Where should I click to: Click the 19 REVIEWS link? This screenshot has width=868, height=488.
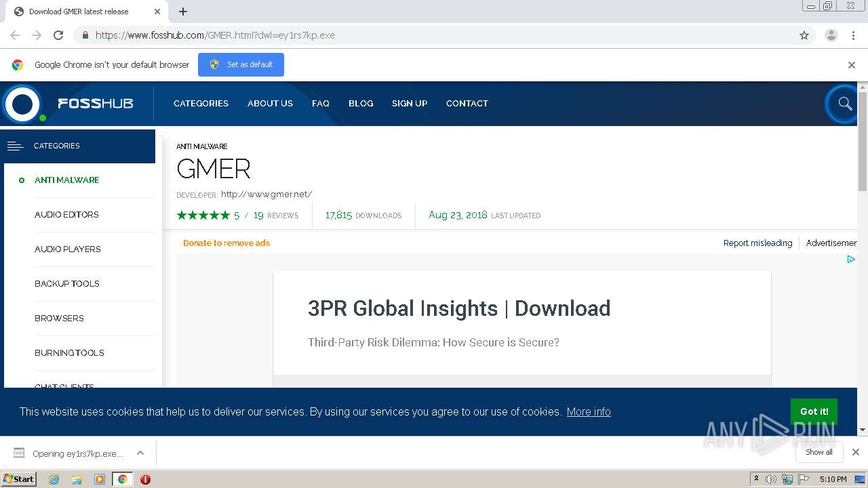pyautogui.click(x=276, y=216)
